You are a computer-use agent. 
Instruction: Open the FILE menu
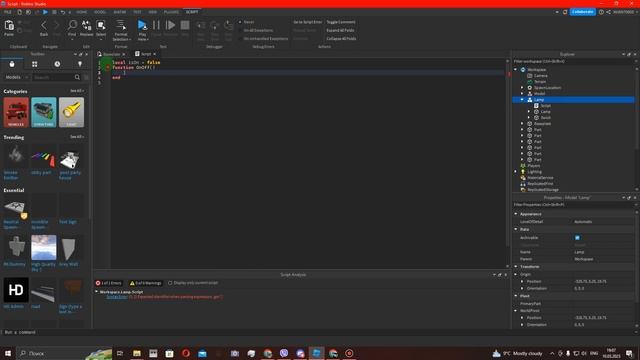pos(7,12)
